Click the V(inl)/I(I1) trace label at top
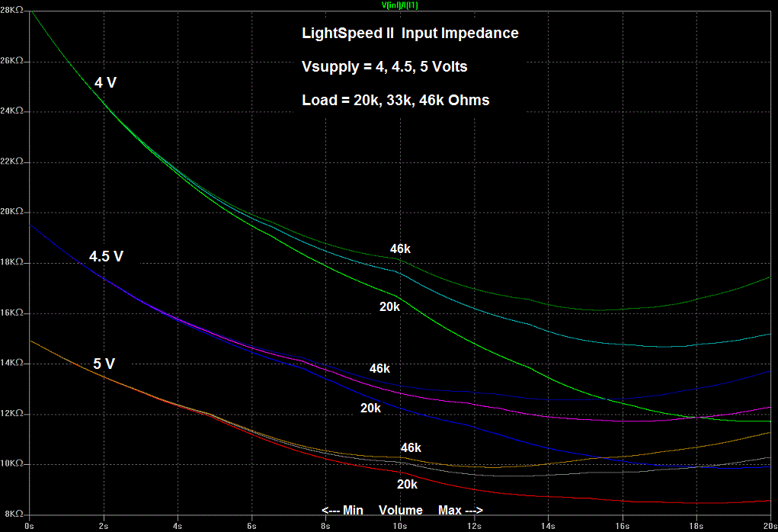The image size is (778, 532). [x=399, y=5]
